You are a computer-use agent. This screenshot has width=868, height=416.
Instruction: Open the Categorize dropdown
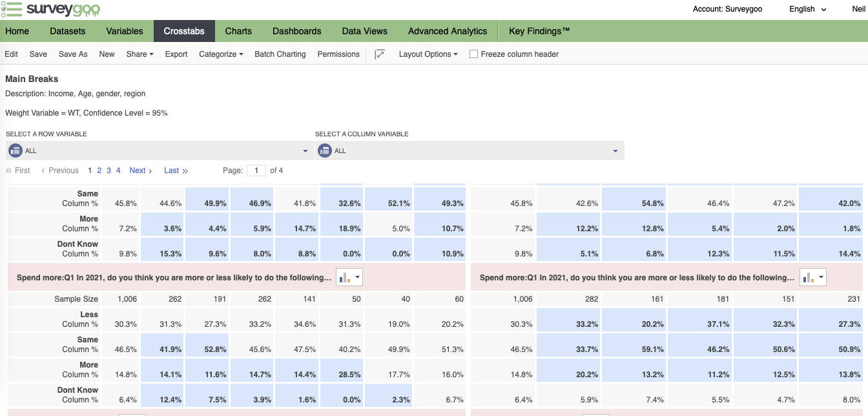pos(221,54)
